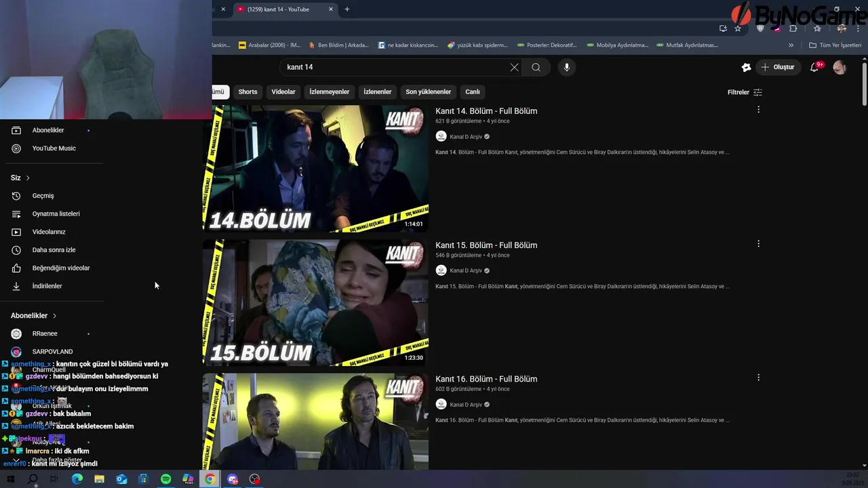Open Chrome three-dot menu
868x488 pixels.
pos(858,28)
